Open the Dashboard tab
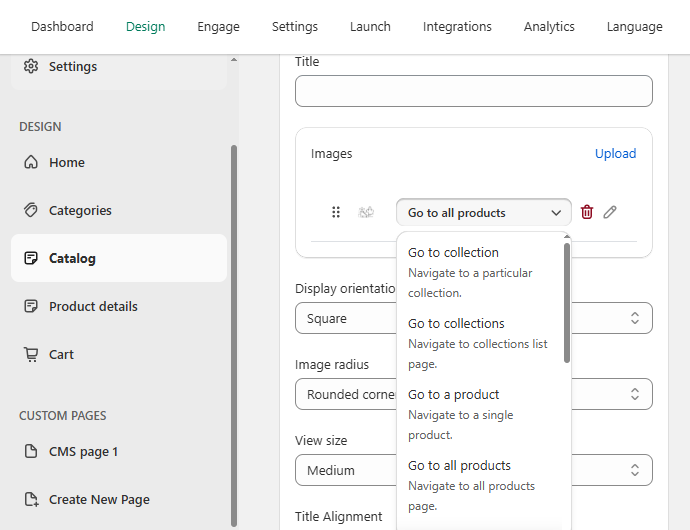 62,27
